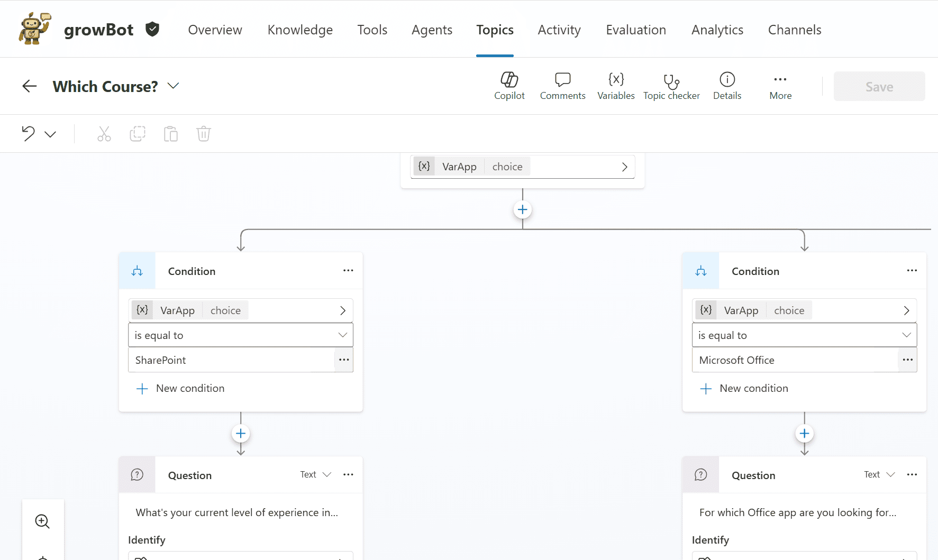Image resolution: width=938 pixels, height=560 pixels.
Task: Click the zoom in magnifier icon
Action: [42, 521]
